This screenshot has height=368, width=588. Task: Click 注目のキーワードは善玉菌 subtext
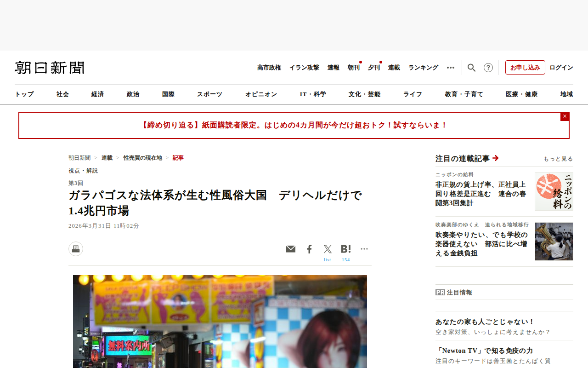493,361
